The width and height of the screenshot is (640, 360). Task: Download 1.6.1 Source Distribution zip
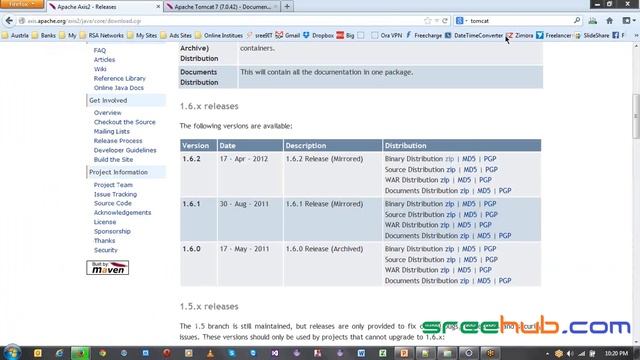451,214
